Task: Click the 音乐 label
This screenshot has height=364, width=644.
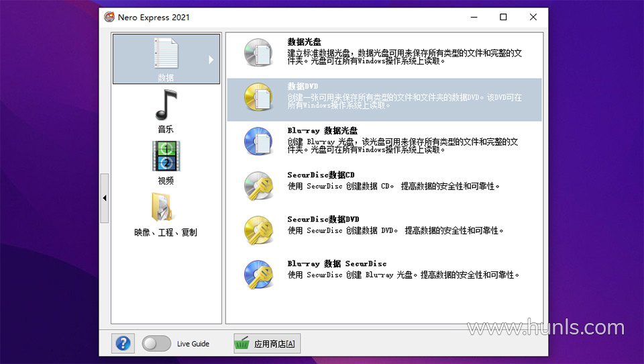Action: [x=166, y=129]
